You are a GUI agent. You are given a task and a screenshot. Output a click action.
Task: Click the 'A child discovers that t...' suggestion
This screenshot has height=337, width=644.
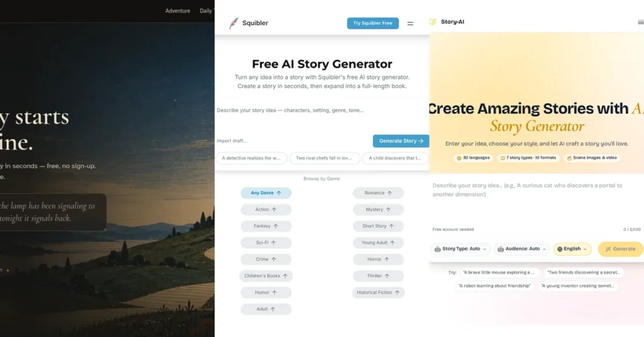(395, 158)
